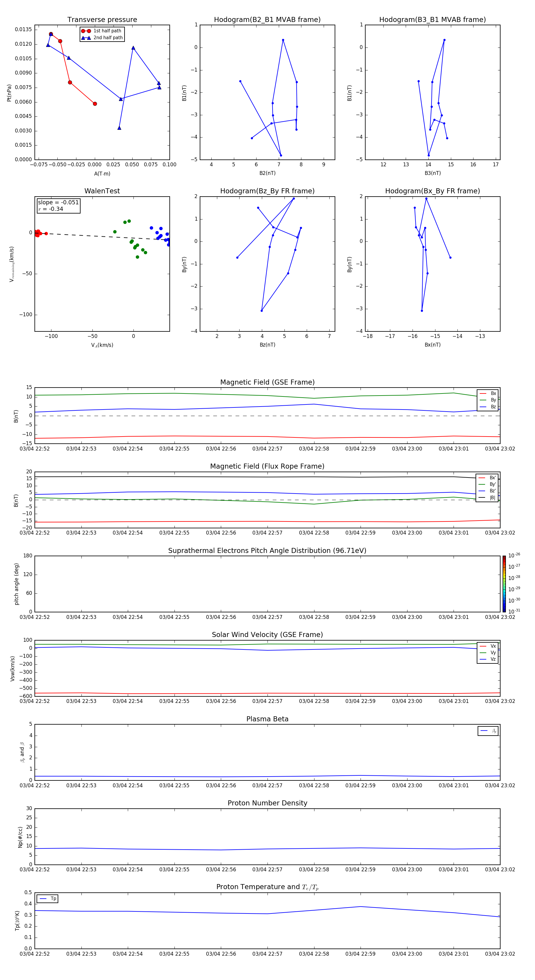
Task: Click the 'Hodogram(Bz_By FR frame)' title
Action: click(267, 191)
